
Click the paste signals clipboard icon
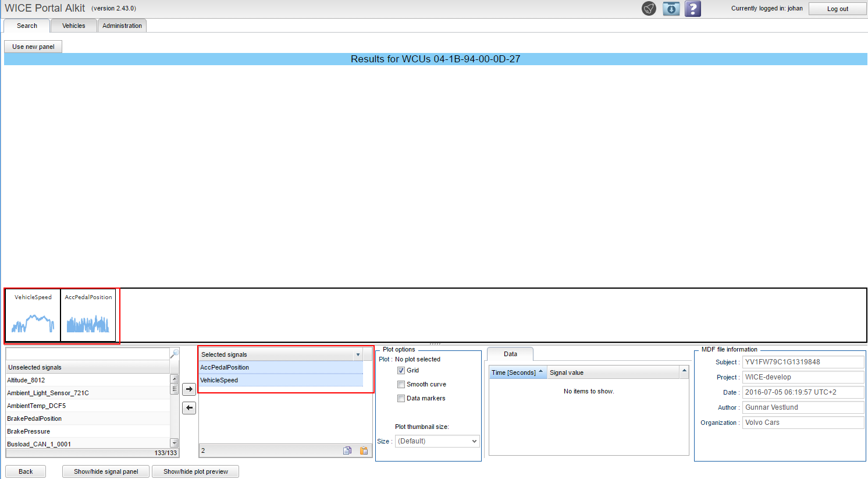pyautogui.click(x=364, y=450)
